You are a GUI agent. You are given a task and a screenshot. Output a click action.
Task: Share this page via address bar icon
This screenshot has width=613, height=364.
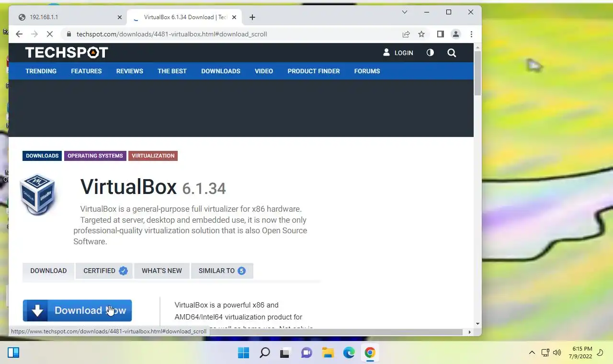(406, 34)
